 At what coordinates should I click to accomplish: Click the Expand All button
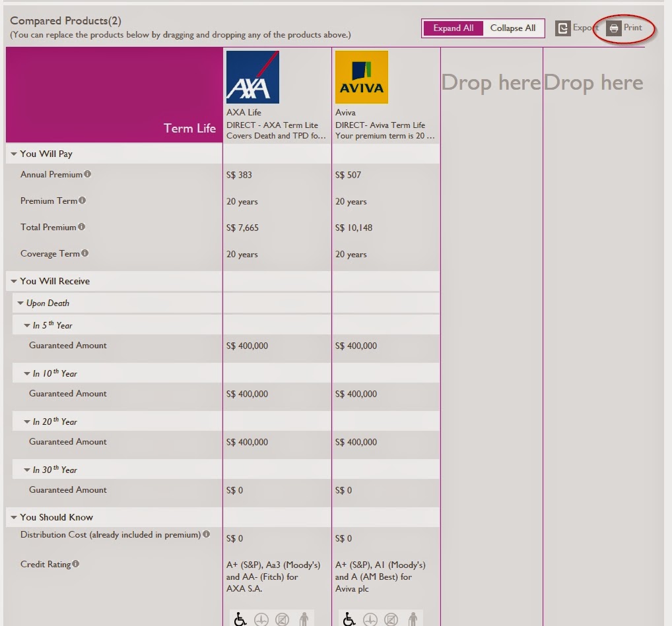pyautogui.click(x=454, y=28)
